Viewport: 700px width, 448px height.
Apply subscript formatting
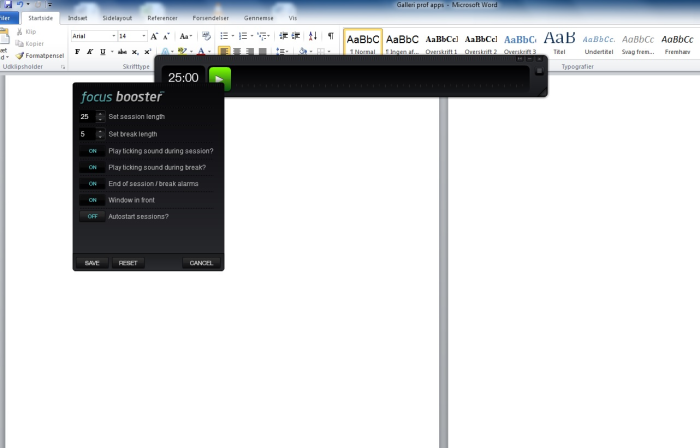[135, 52]
